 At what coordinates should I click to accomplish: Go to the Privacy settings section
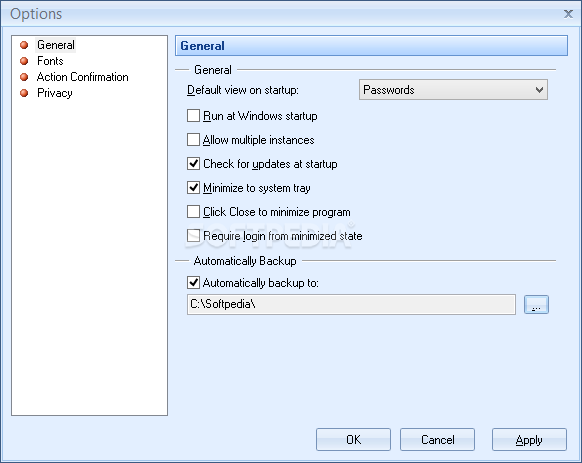(x=55, y=93)
